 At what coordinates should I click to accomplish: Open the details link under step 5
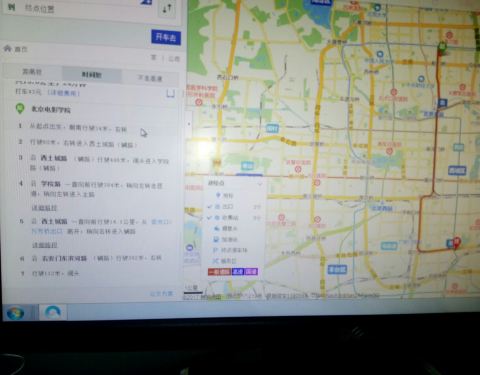[45, 245]
